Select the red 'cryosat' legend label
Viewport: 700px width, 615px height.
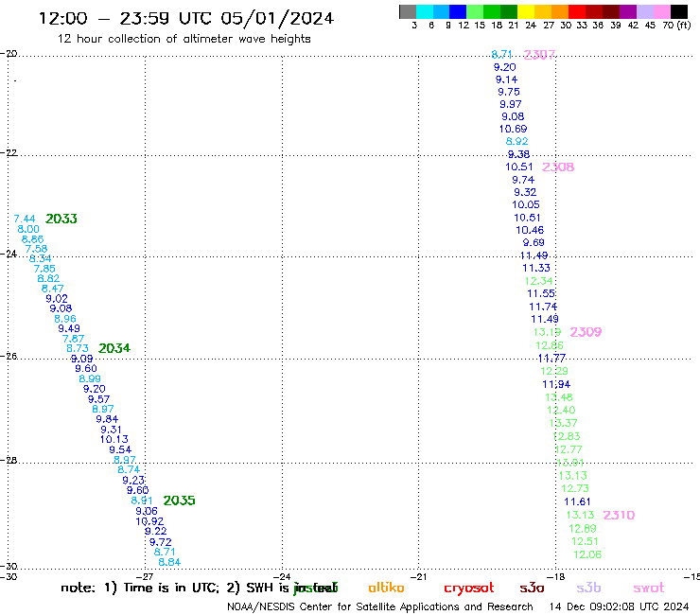coord(469,588)
